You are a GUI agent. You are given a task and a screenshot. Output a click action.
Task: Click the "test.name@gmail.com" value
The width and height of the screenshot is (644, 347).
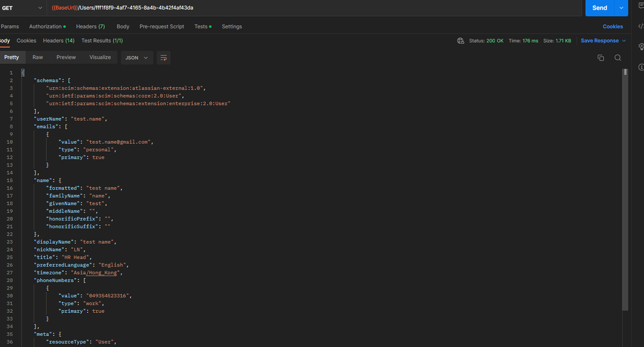[118, 142]
